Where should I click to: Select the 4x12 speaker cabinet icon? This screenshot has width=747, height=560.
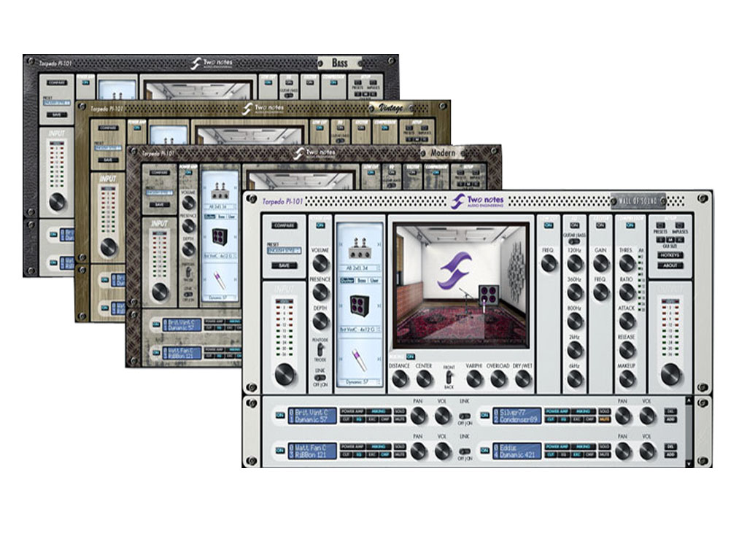tap(359, 306)
